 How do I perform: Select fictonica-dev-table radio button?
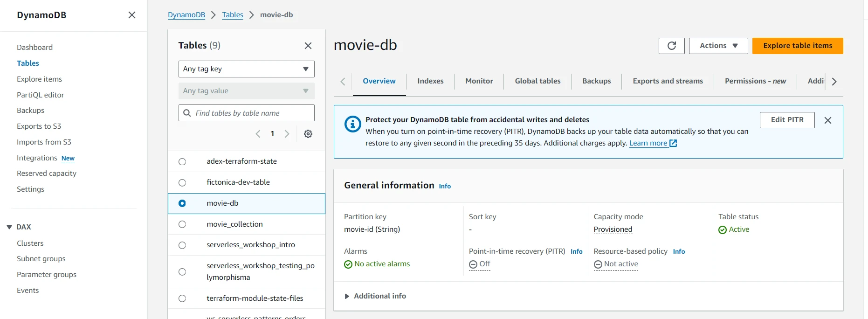[182, 183]
